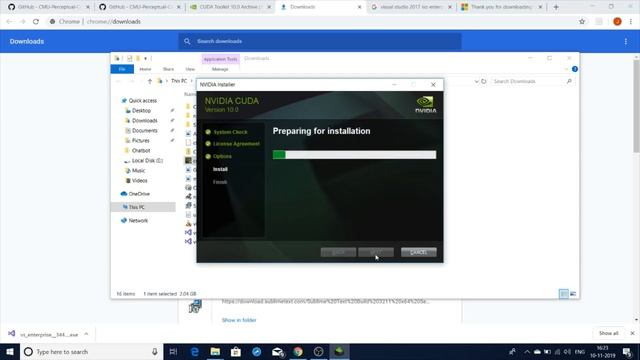The width and height of the screenshot is (640, 360).
Task: Open a new Chrome tab
Action: (x=556, y=7)
